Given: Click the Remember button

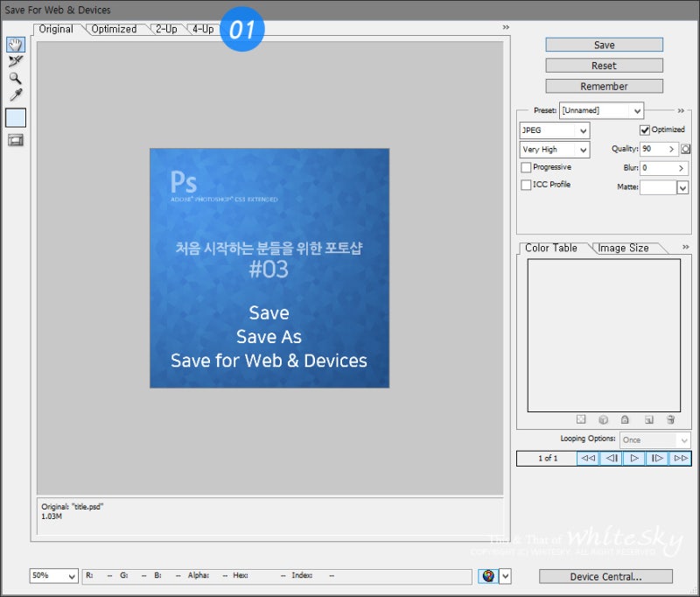Looking at the screenshot, I should point(604,86).
